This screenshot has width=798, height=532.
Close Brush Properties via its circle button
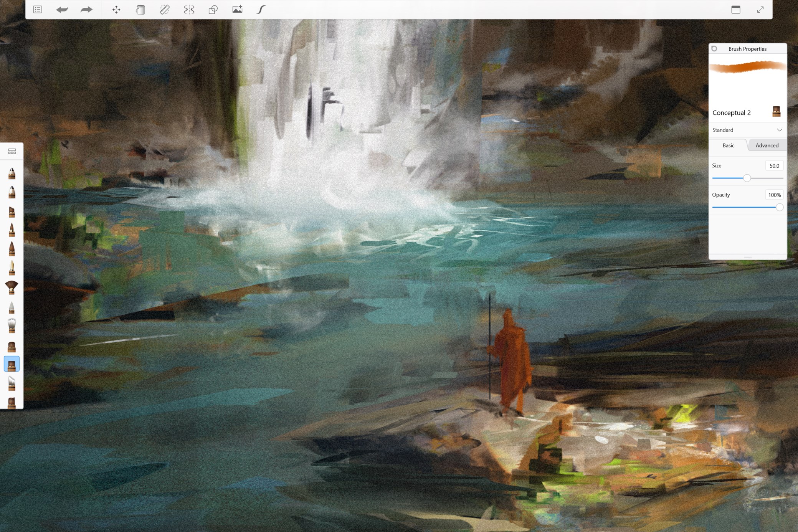pyautogui.click(x=714, y=49)
